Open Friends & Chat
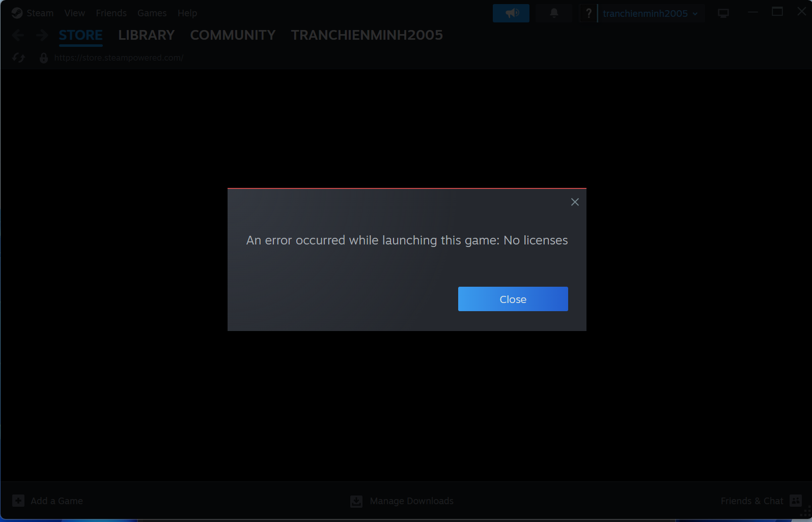Image resolution: width=812 pixels, height=522 pixels. (752, 501)
